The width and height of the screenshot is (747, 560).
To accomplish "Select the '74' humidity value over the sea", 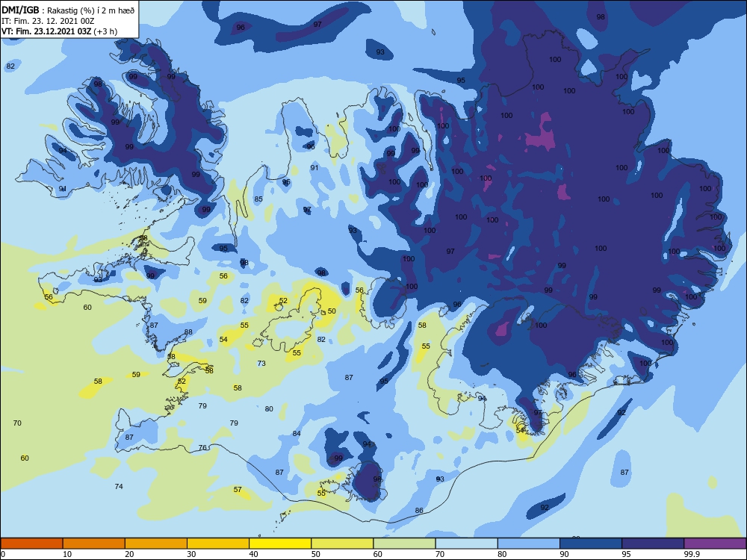I will [119, 486].
